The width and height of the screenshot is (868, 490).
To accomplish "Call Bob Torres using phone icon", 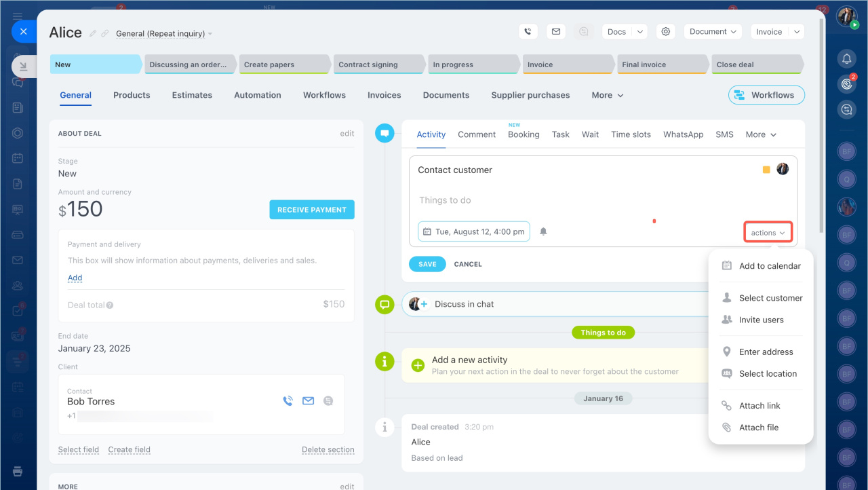I will tap(288, 401).
